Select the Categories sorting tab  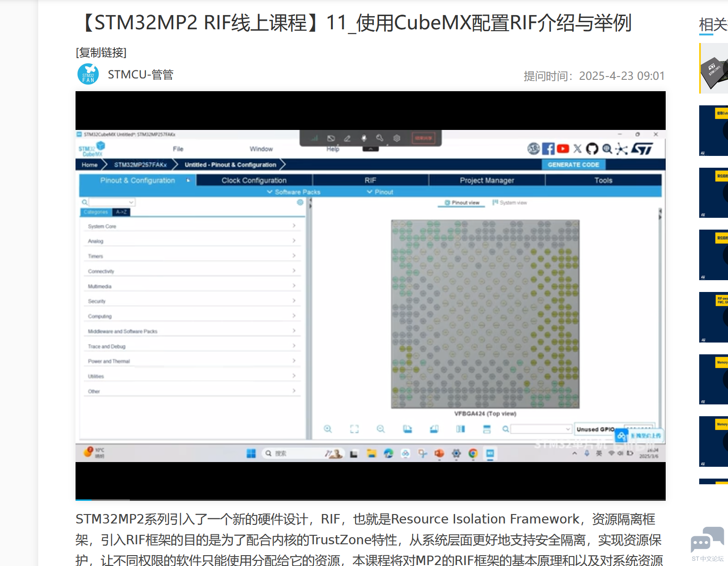(96, 212)
